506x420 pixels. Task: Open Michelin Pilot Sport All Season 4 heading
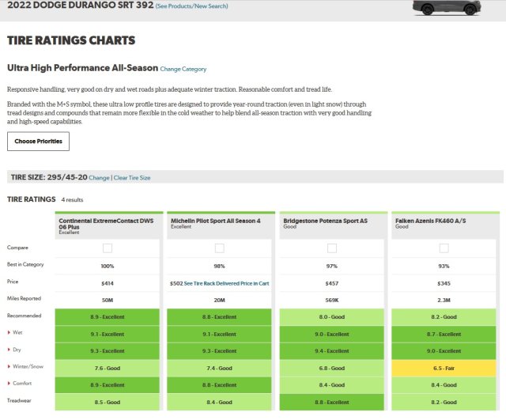(216, 221)
